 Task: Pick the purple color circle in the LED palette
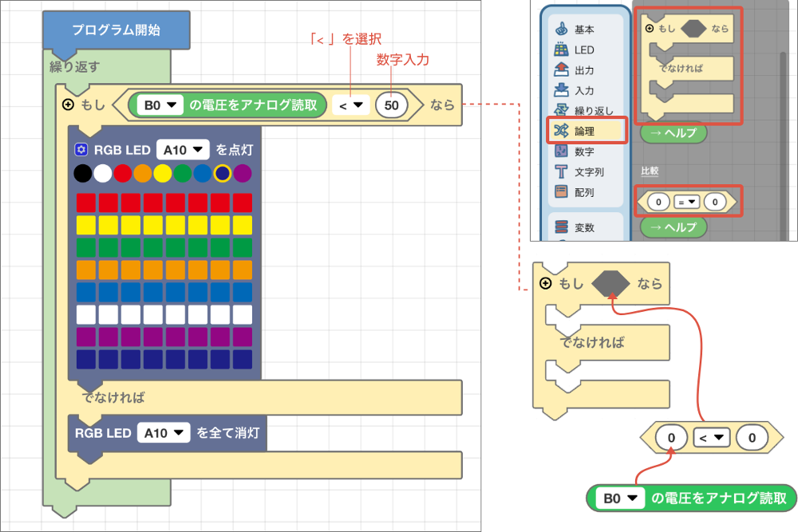click(x=243, y=173)
